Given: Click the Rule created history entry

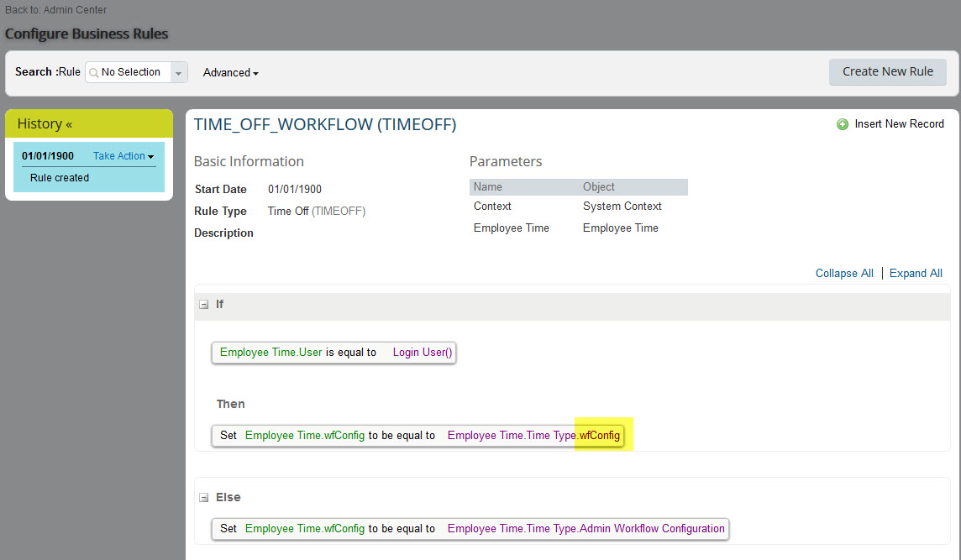Looking at the screenshot, I should [x=60, y=178].
